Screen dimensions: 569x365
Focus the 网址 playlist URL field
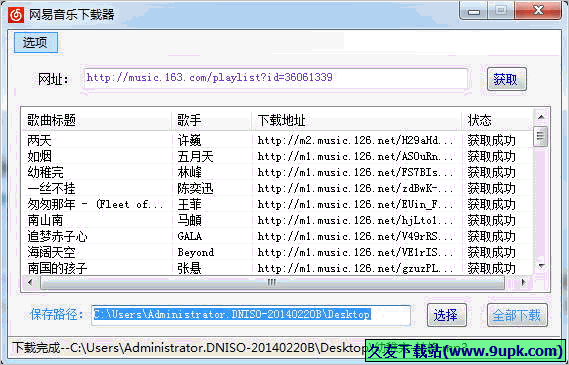[x=275, y=78]
